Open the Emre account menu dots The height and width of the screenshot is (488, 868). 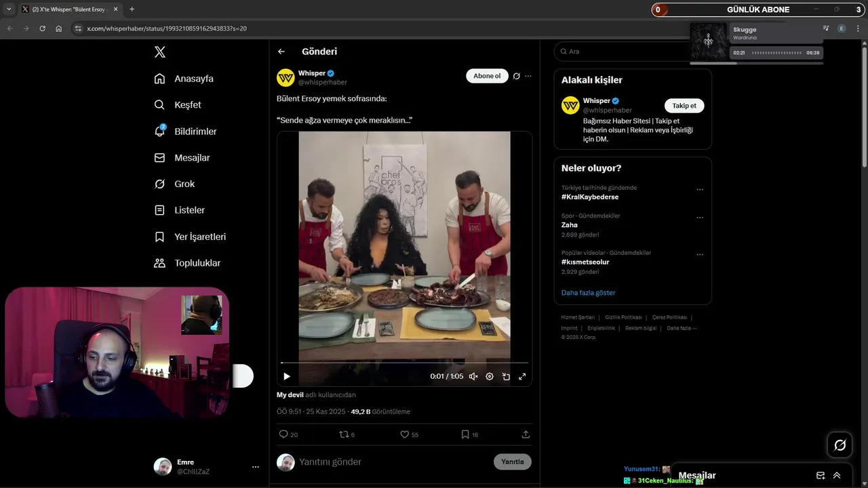click(x=256, y=467)
